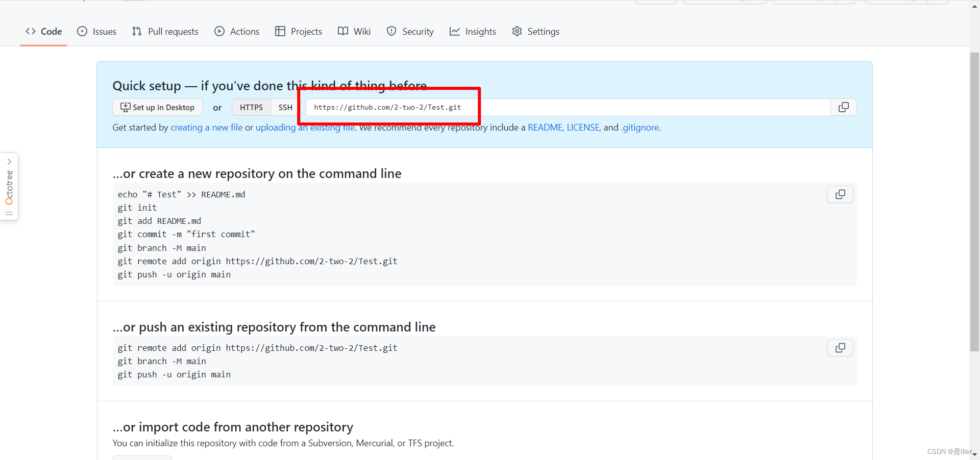Click the scrollbar down arrow
This screenshot has width=980, height=460.
point(974,454)
